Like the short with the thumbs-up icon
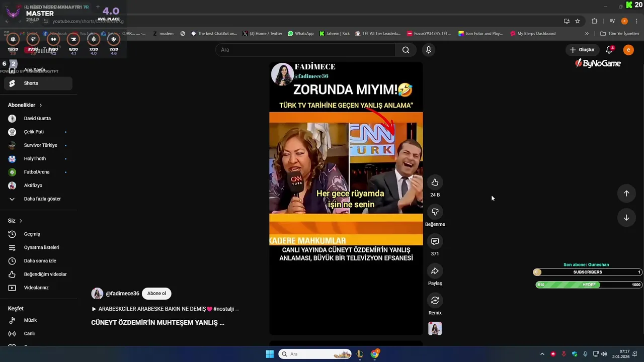This screenshot has width=644, height=362. tap(435, 183)
